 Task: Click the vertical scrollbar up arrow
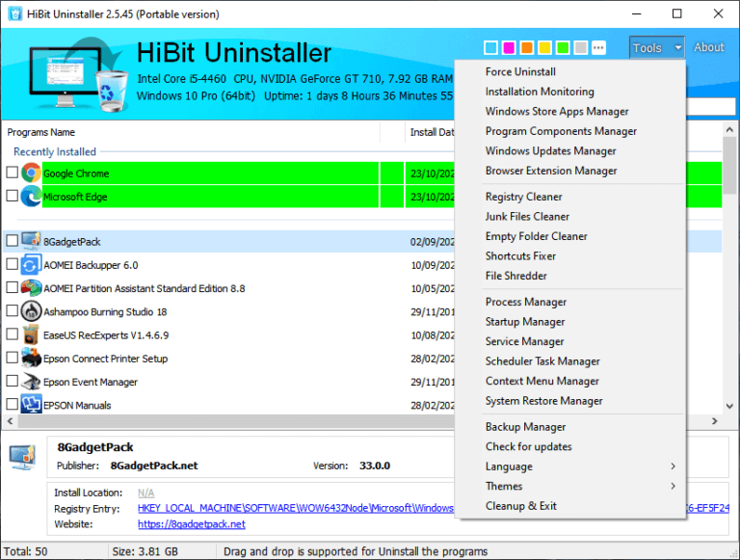(729, 129)
